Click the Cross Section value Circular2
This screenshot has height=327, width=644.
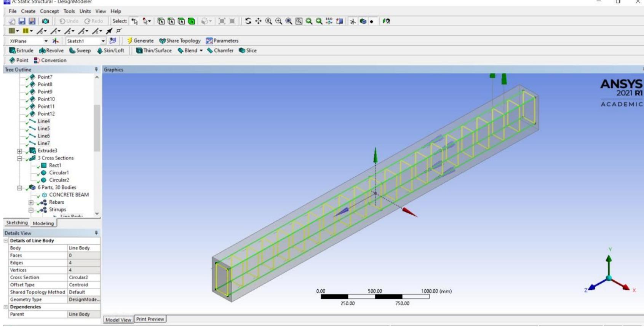(84, 278)
